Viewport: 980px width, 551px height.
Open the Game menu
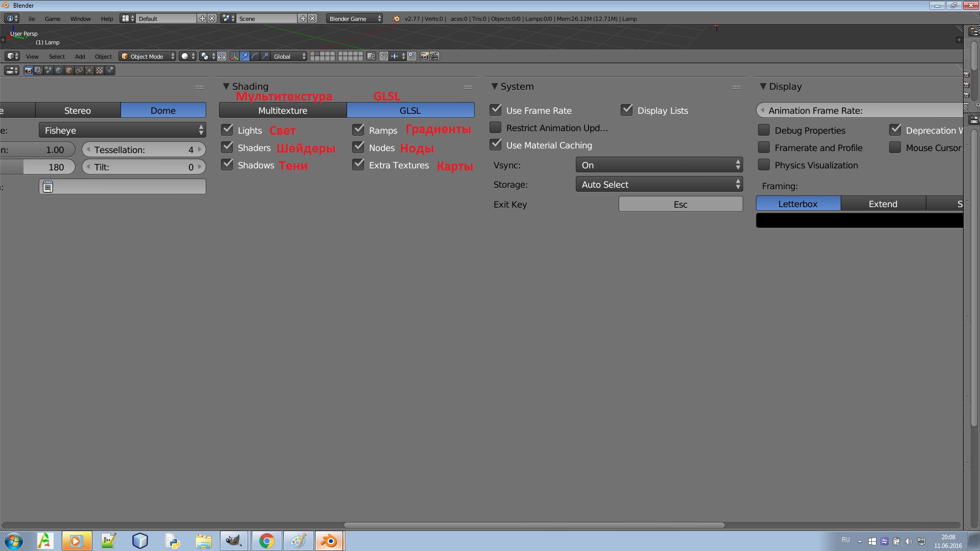tap(53, 19)
